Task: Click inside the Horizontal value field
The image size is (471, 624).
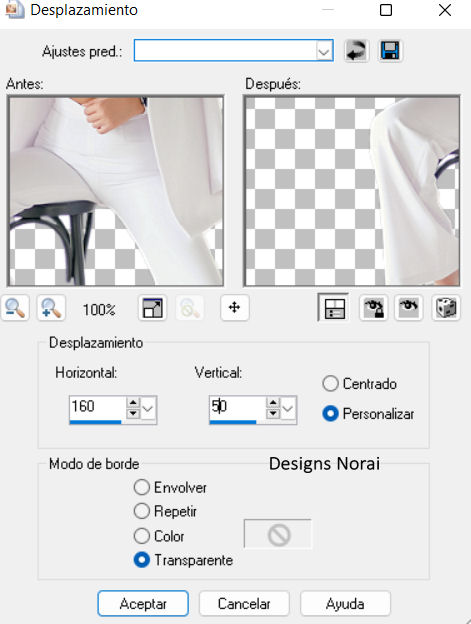Action: tap(97, 407)
